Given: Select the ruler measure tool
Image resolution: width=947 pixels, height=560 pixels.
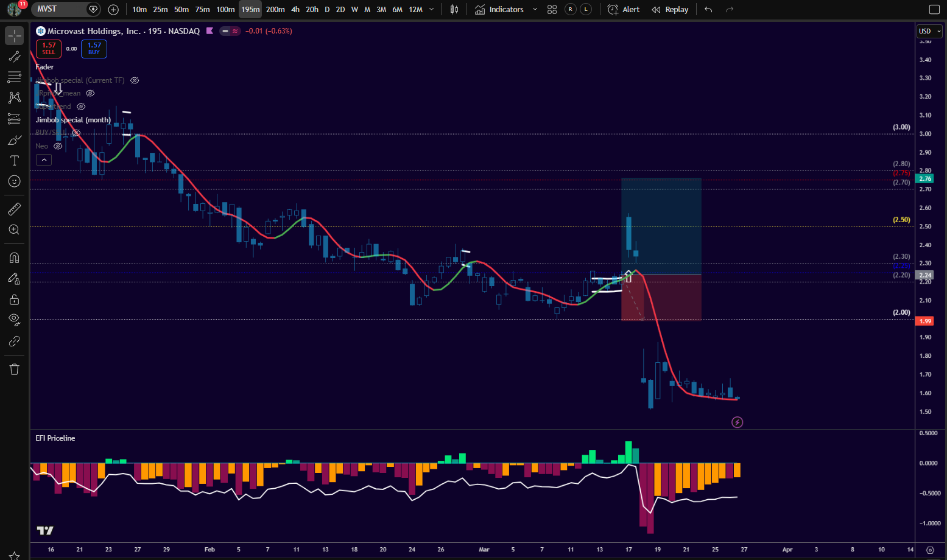Looking at the screenshot, I should [15, 209].
